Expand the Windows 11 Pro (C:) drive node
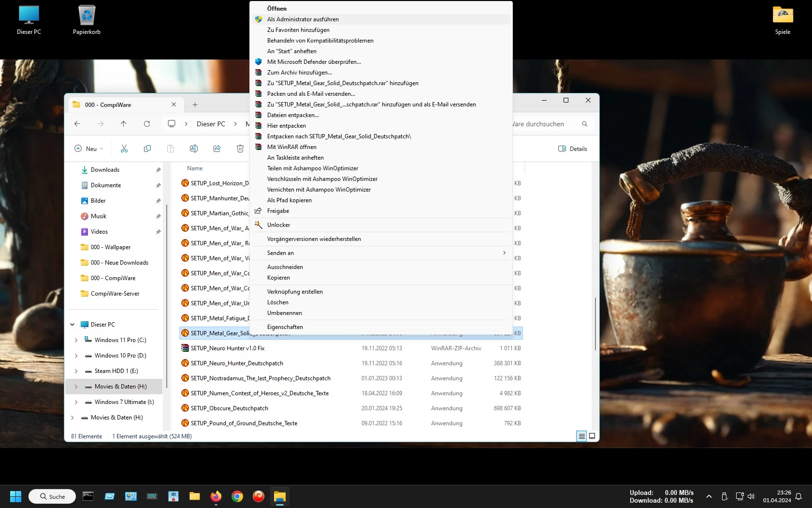 (76, 340)
